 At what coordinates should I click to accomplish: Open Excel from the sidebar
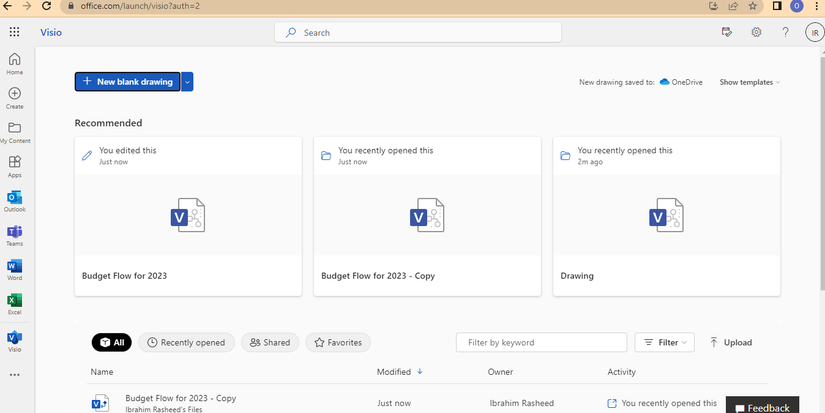point(15,301)
